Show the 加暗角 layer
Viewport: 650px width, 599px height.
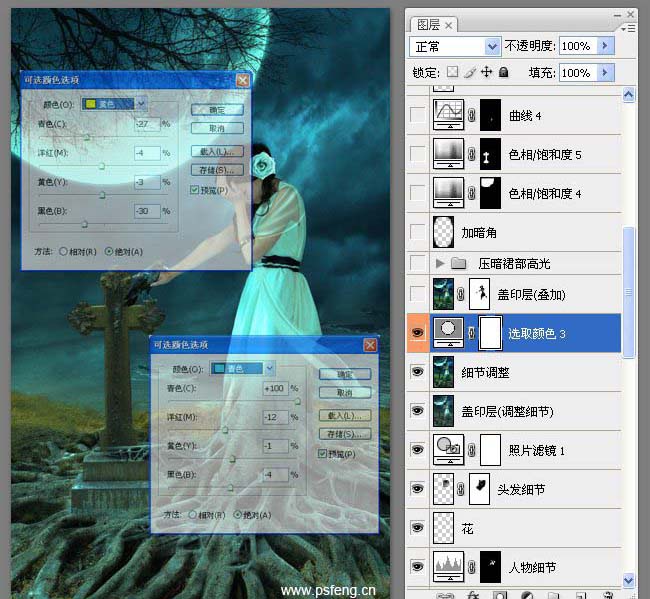pos(417,232)
